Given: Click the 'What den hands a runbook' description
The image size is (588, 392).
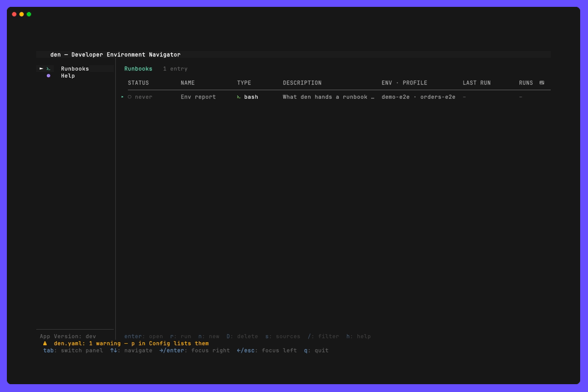Looking at the screenshot, I should pyautogui.click(x=328, y=97).
